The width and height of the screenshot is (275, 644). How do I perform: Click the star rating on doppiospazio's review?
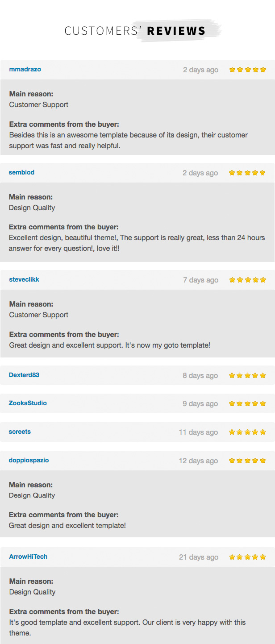pyautogui.click(x=247, y=461)
